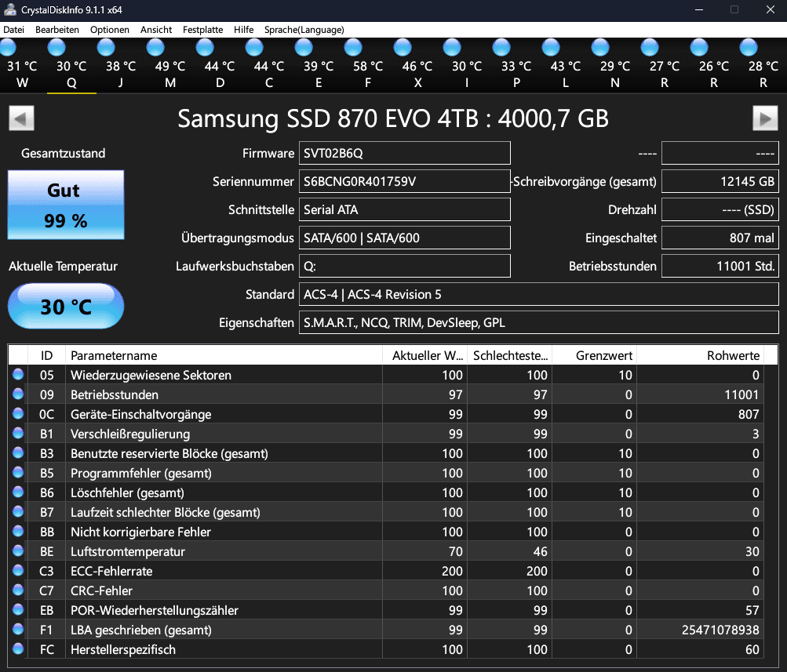787x672 pixels.
Task: Click the Parametername column header
Action: pyautogui.click(x=224, y=355)
